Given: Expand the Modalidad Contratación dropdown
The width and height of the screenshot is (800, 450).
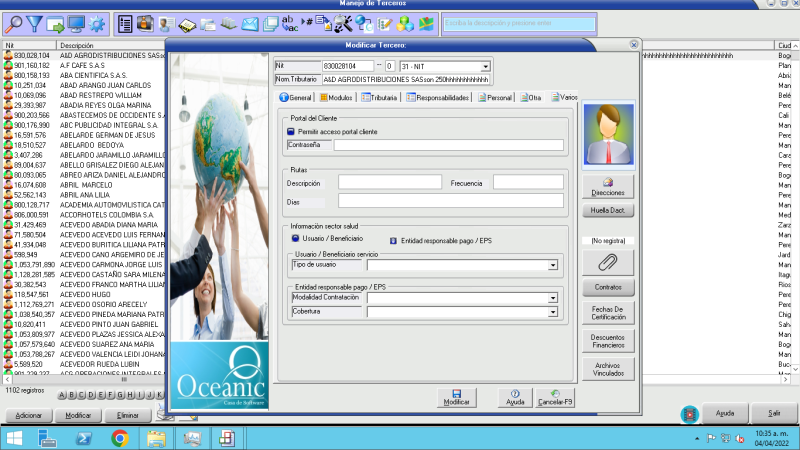Looking at the screenshot, I should coord(553,298).
